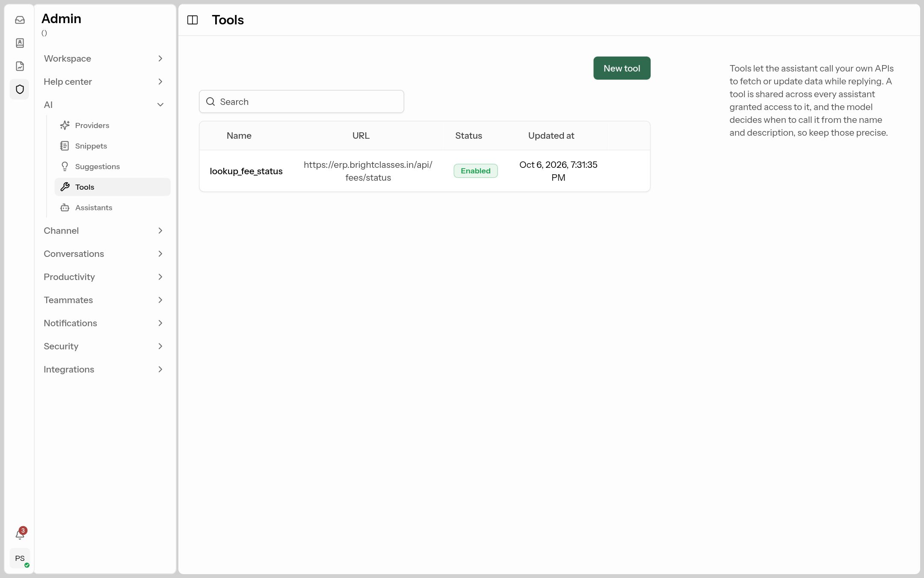Viewport: 924px width, 578px height.
Task: Click the Snippets notebook icon
Action: [65, 146]
